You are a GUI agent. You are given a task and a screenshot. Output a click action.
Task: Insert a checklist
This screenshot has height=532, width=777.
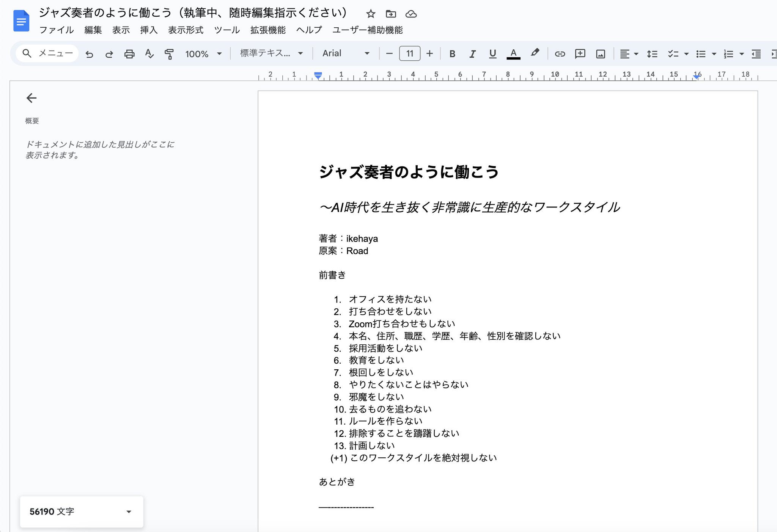(x=673, y=54)
